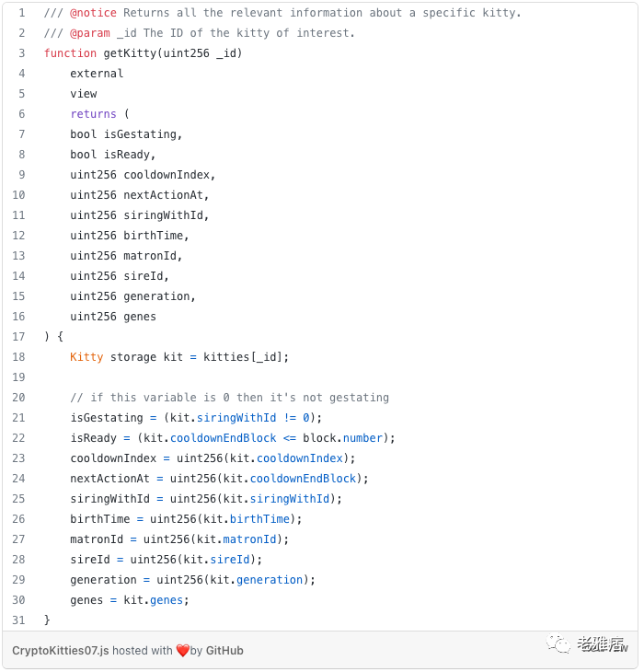Click 'bool isReady,' declaration
The image size is (644, 672).
(112, 155)
